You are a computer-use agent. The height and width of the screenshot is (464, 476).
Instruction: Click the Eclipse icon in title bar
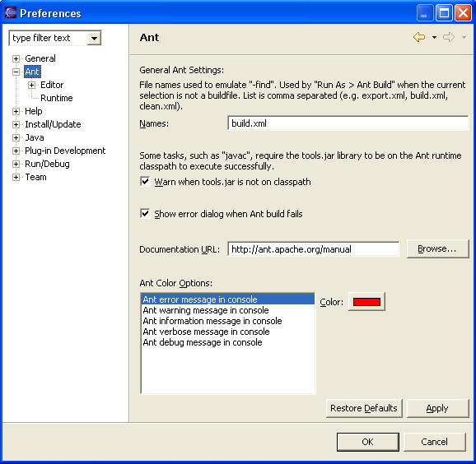[11, 13]
